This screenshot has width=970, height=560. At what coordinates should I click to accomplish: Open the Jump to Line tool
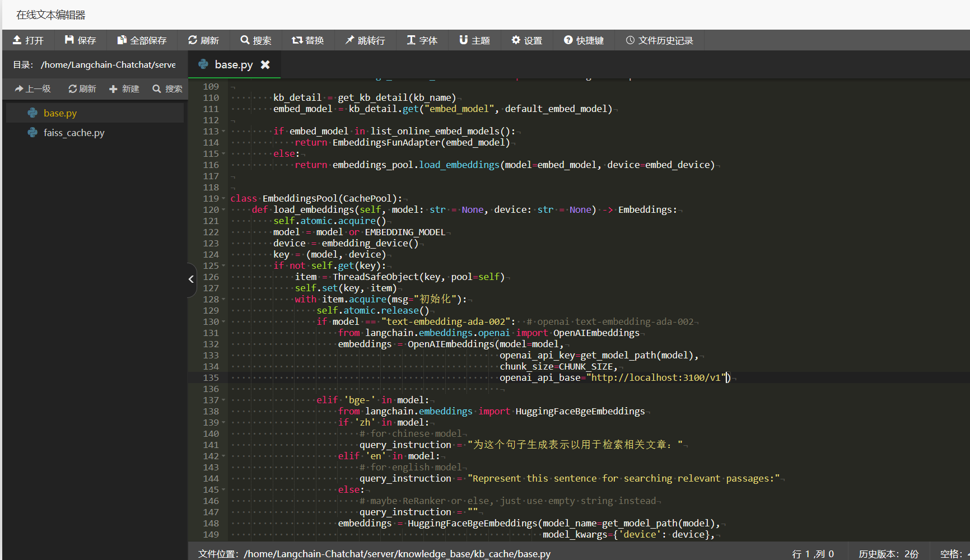coord(365,40)
